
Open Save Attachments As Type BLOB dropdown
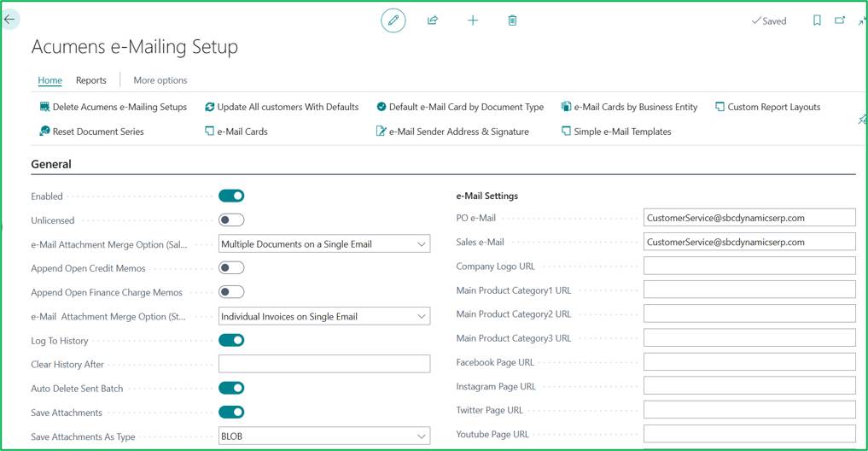pos(324,436)
